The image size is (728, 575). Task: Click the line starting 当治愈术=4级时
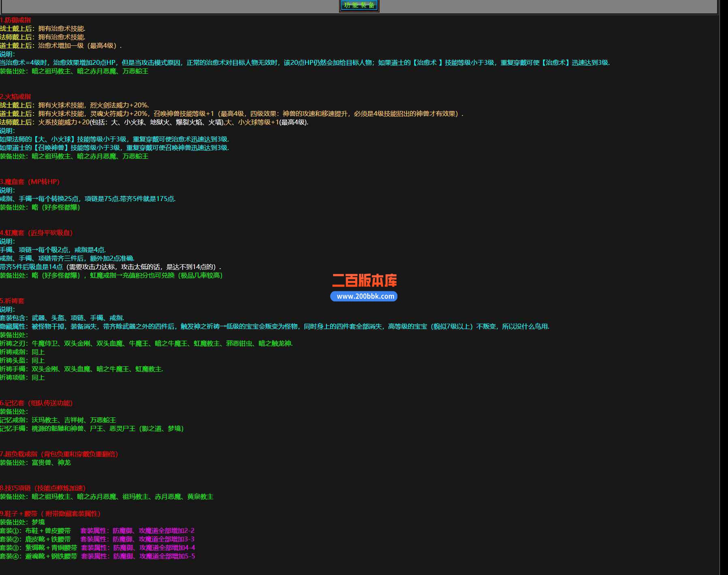(x=305, y=62)
